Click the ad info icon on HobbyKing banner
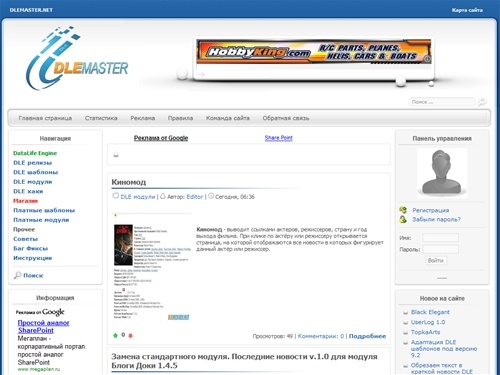The height and width of the screenshot is (375, 500). pyautogui.click(x=427, y=59)
